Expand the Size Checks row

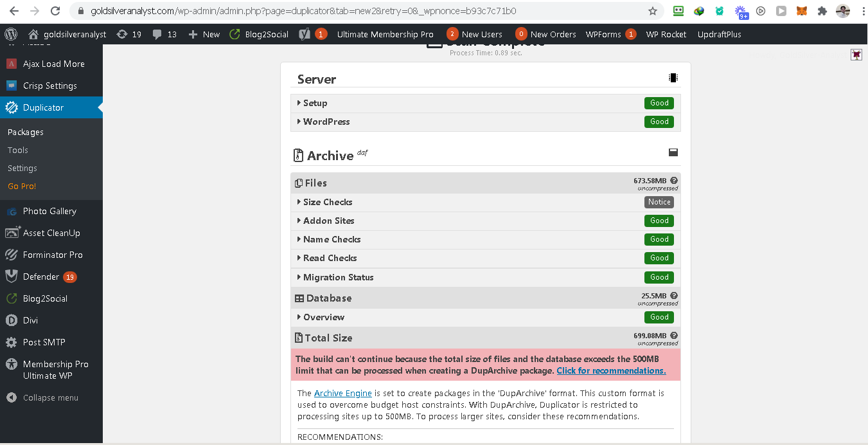click(x=486, y=202)
